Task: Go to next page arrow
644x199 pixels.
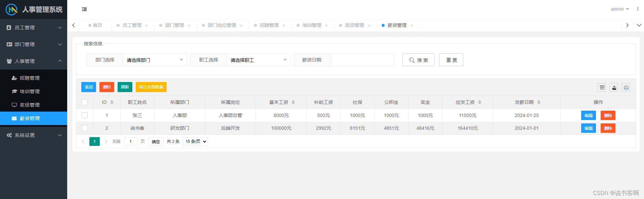Action: pos(106,142)
